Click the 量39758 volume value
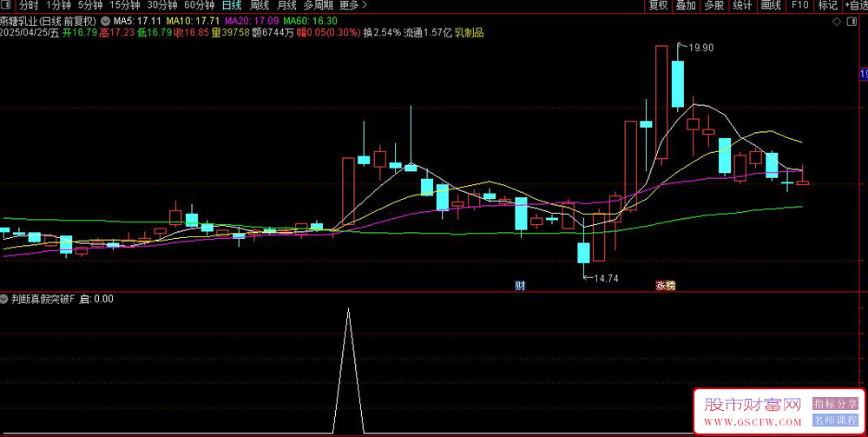The height and width of the screenshot is (437, 868). click(x=230, y=33)
